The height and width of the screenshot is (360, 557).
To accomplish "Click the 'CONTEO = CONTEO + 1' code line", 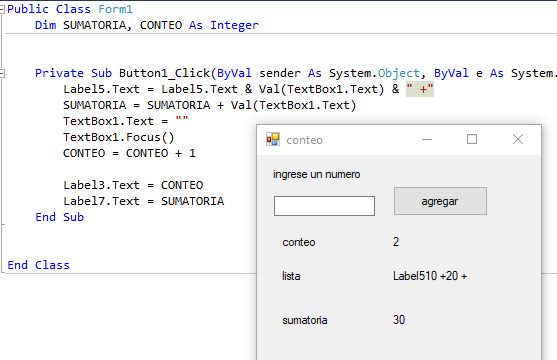I will [x=129, y=153].
